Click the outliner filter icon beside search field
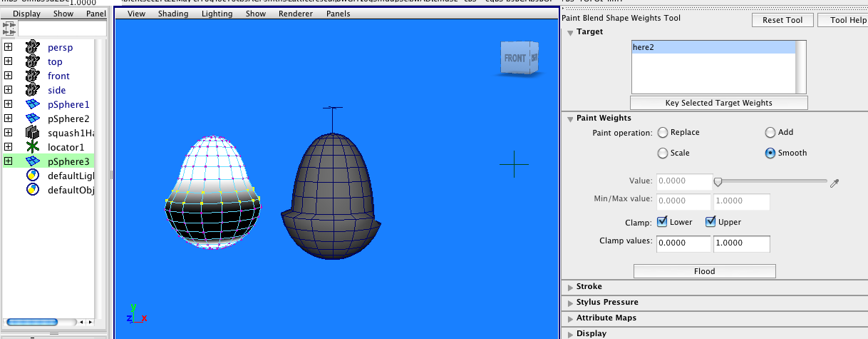 click(10, 29)
